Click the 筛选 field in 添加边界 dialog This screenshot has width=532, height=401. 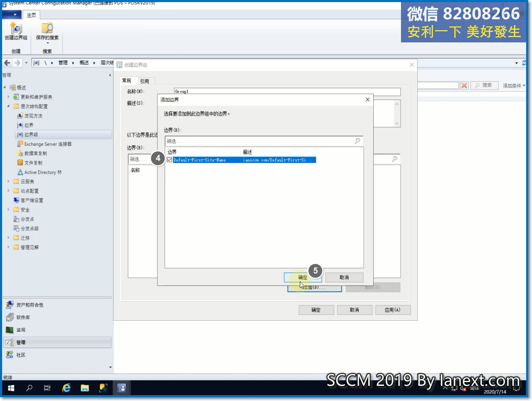(264, 141)
